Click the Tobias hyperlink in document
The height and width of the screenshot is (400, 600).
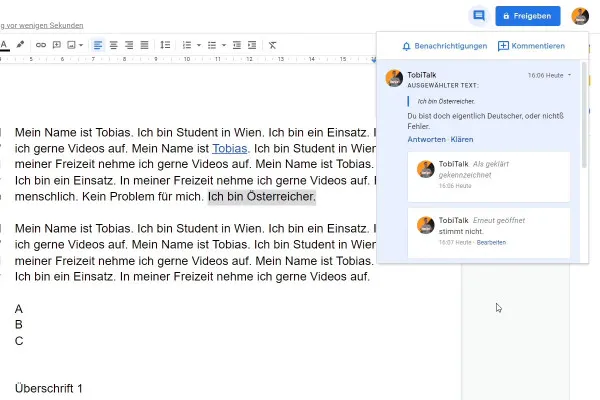click(230, 148)
